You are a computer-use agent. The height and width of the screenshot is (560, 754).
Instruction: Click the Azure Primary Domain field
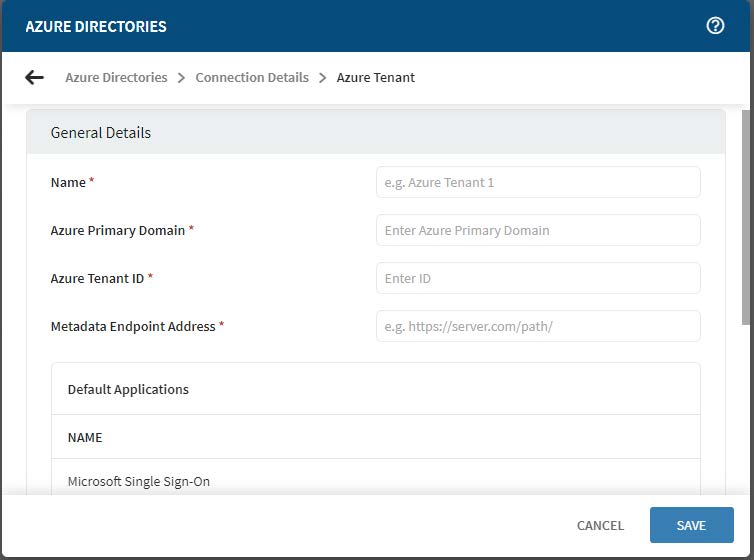pos(538,230)
